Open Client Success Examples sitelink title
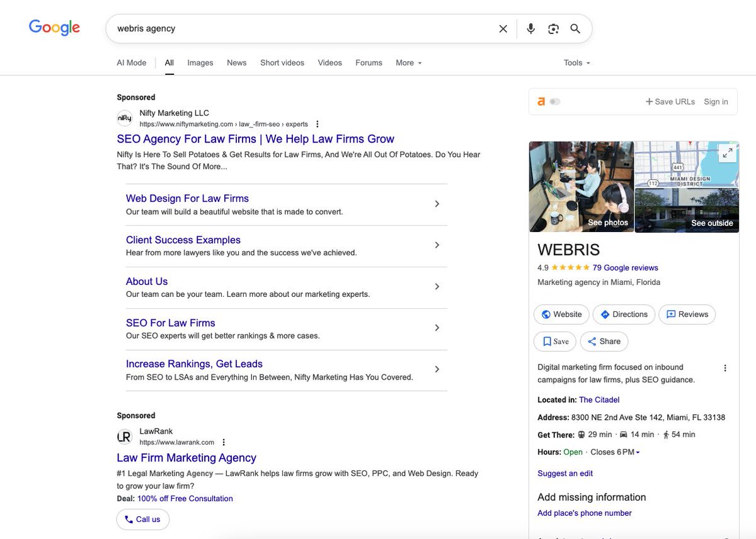Screen dimensions: 756x539 tap(183, 240)
